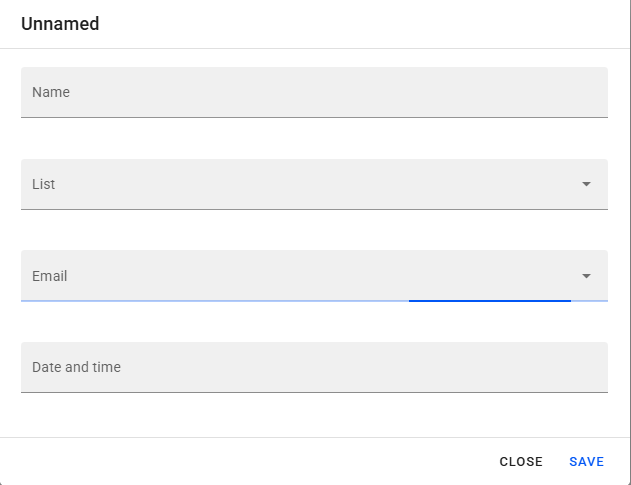This screenshot has width=631, height=485.
Task: Click the underline beneath the List field
Action: click(x=314, y=209)
